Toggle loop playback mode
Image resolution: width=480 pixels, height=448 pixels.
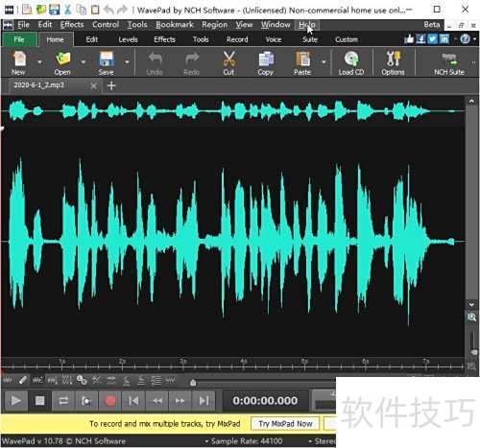[63, 400]
